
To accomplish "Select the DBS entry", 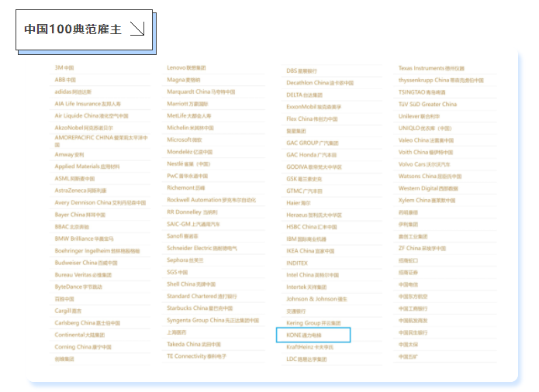I will [302, 70].
